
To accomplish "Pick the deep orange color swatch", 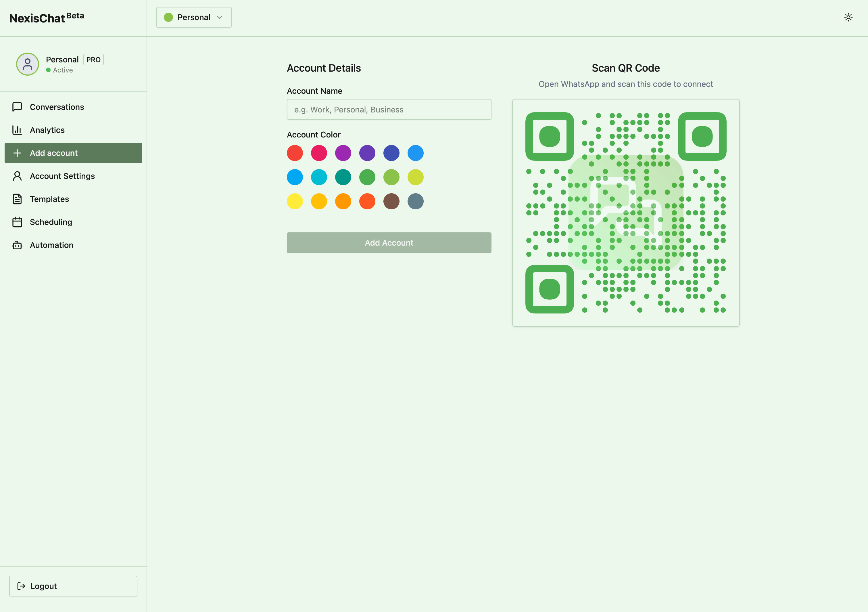I will coord(368,201).
